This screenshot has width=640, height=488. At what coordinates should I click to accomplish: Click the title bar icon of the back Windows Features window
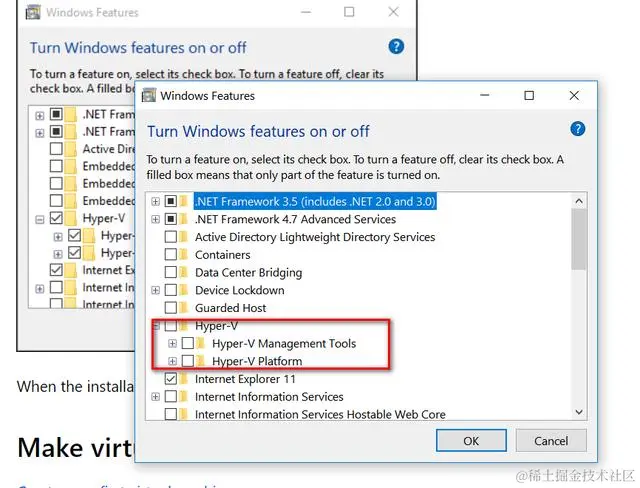[33, 12]
